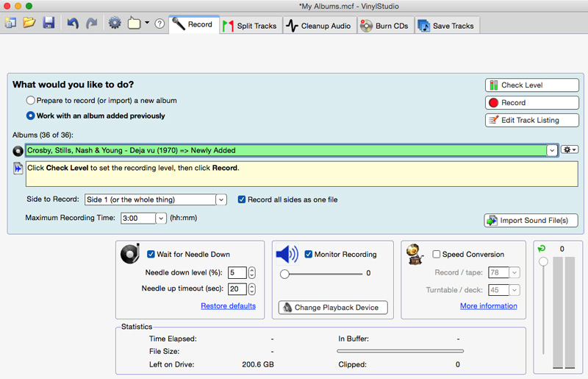588x379 pixels.
Task: Expand Maximum Recording Time dropdown
Action: (x=161, y=218)
